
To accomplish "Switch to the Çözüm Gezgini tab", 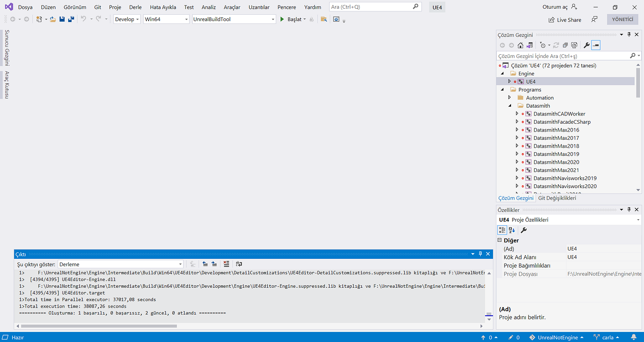I will tap(516, 198).
